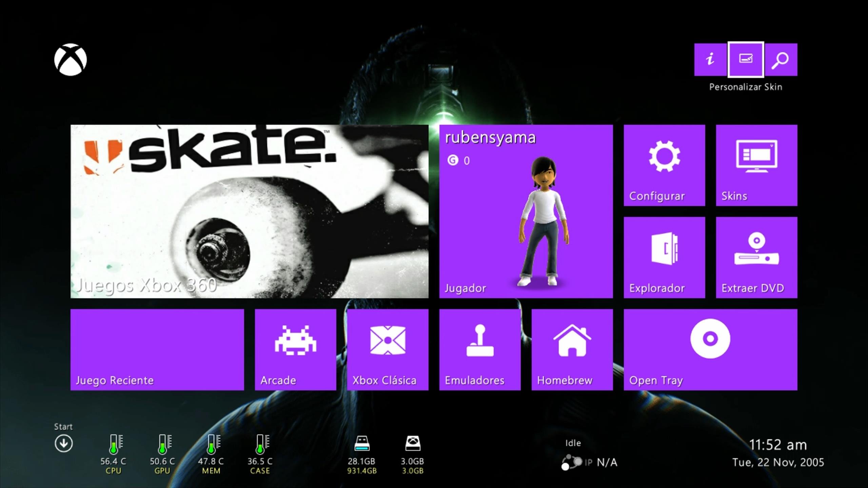The image size is (868, 488).
Task: Click the network status icon
Action: click(572, 463)
